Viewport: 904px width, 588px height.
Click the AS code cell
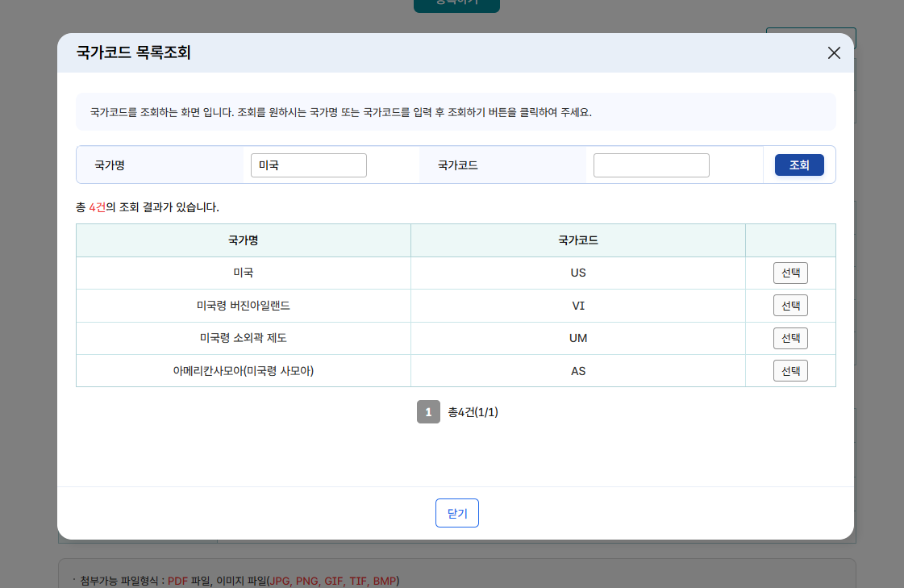[577, 370]
